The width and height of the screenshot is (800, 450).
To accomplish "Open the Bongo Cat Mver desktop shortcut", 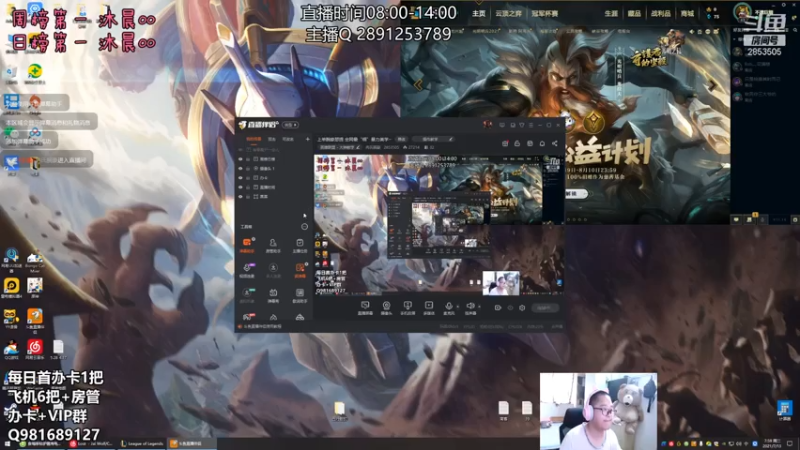I will point(35,261).
